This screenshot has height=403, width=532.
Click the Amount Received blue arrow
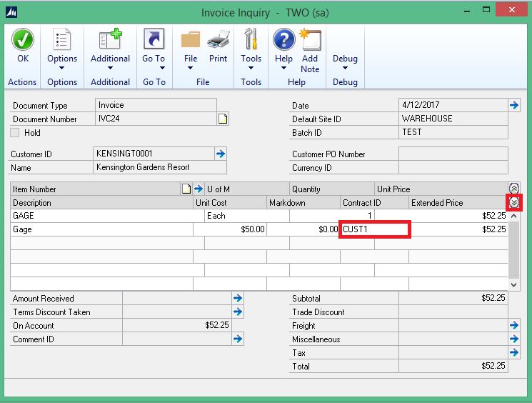[x=238, y=298]
